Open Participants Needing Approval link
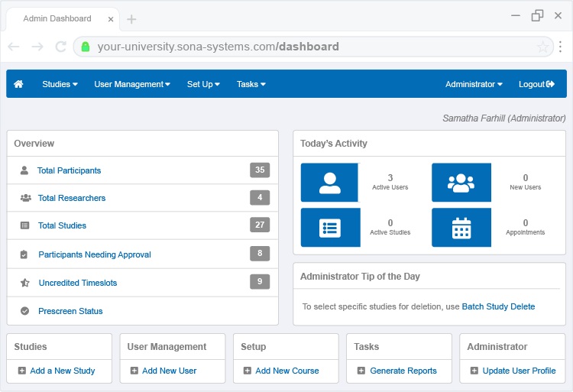The height and width of the screenshot is (392, 573). (x=95, y=254)
